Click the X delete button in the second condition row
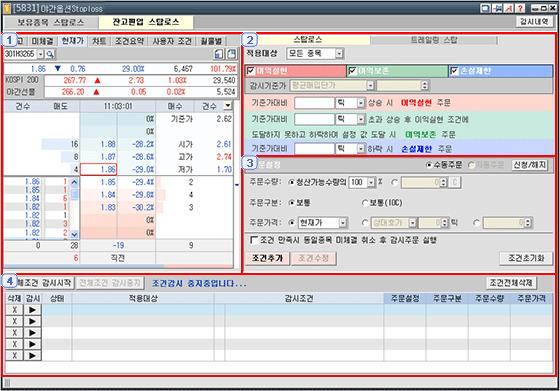560x391 pixels. pyautogui.click(x=14, y=321)
